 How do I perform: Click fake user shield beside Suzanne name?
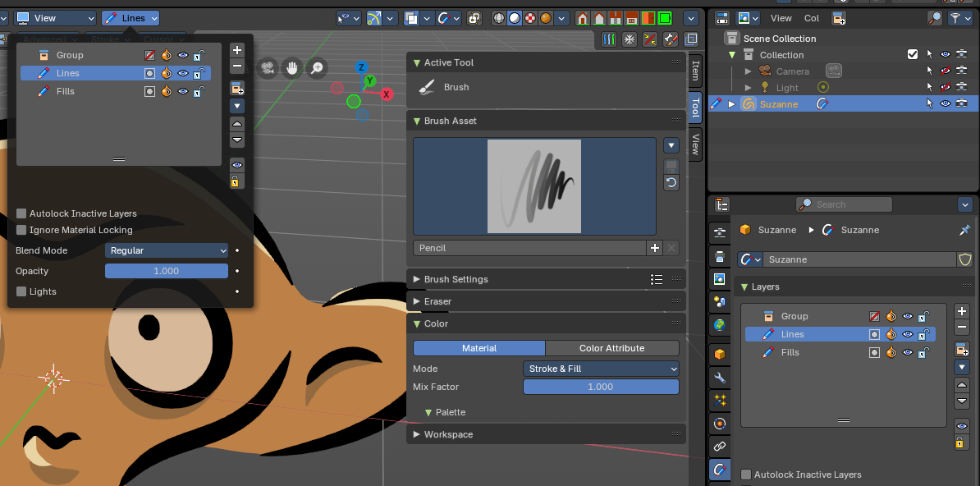coord(965,259)
